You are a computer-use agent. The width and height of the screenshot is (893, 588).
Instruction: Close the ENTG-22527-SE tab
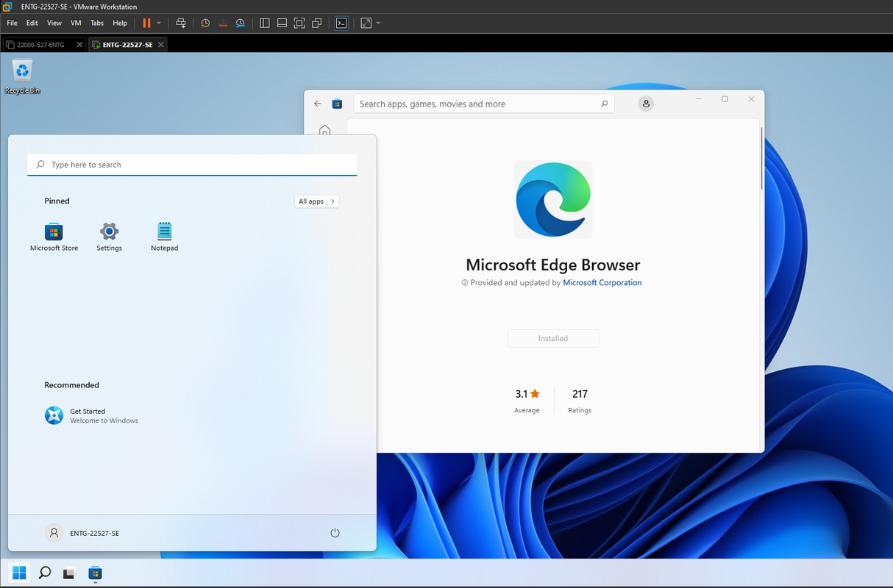161,45
